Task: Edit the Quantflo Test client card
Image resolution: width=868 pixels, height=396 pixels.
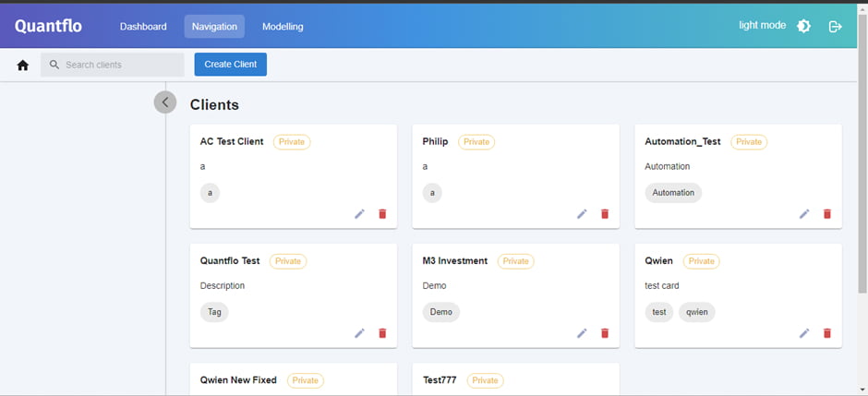Action: pyautogui.click(x=360, y=333)
